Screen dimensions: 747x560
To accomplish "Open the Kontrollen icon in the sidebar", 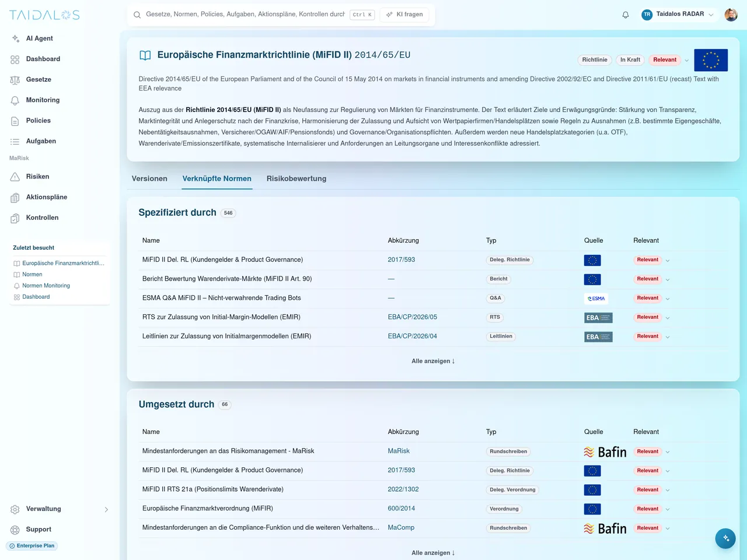I will 15,218.
